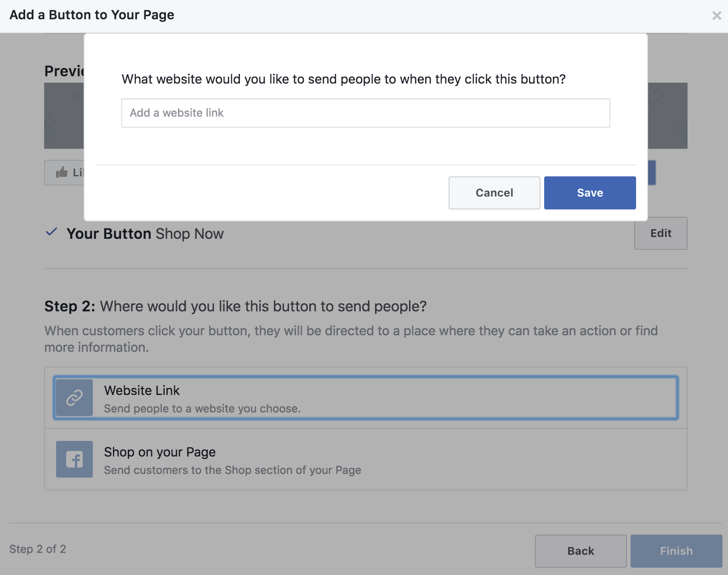
Task: Choose the 'Shop on your Page' option title
Action: click(x=159, y=452)
